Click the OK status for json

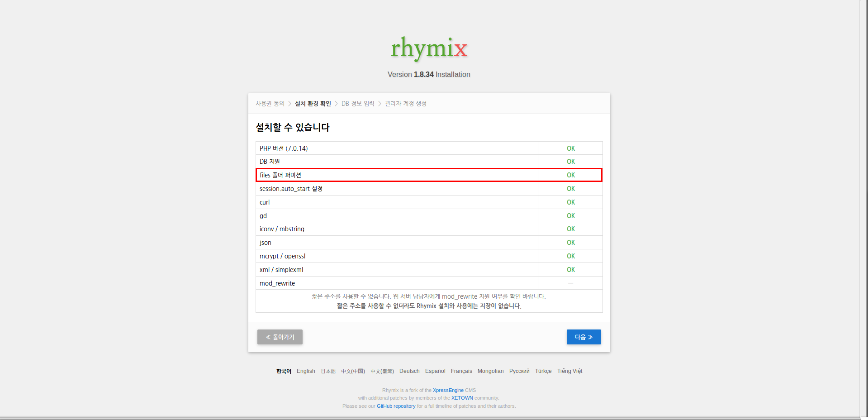coord(571,243)
